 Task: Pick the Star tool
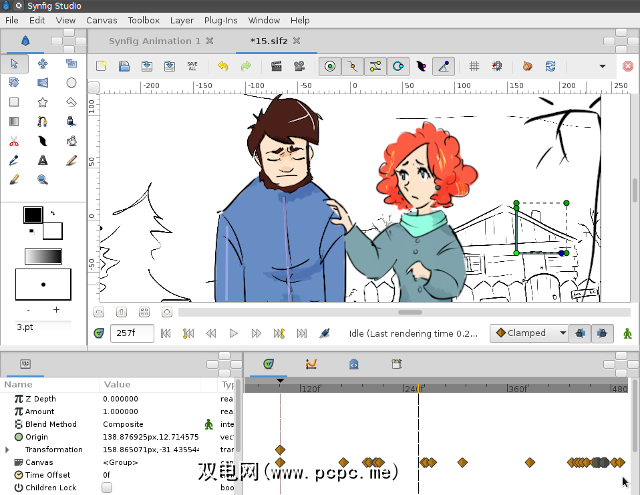tap(43, 102)
